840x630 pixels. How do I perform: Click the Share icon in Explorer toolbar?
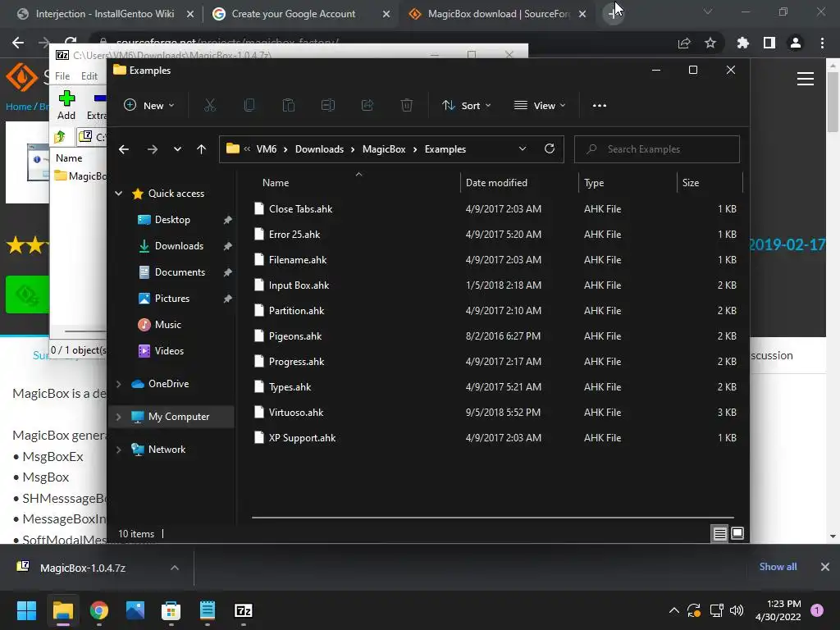(x=367, y=106)
